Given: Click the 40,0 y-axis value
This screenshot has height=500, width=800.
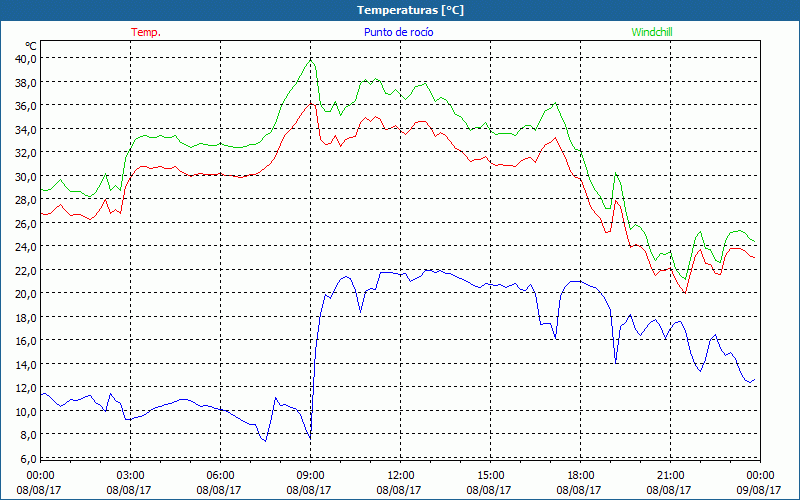Looking at the screenshot, I should 26,59.
